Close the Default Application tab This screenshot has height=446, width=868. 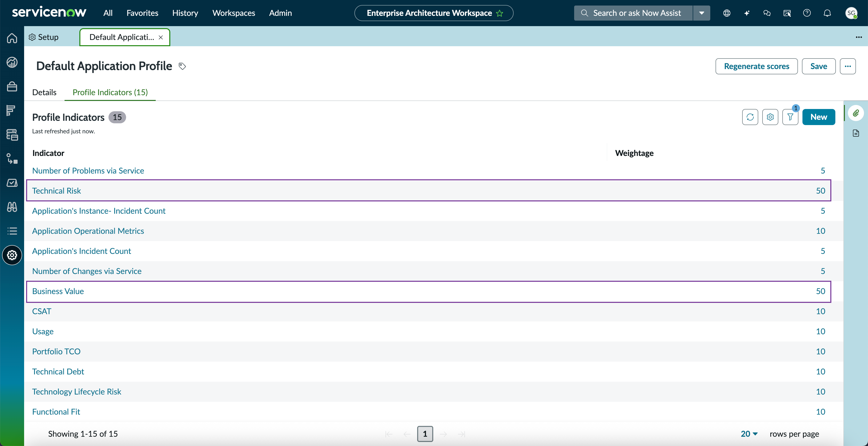(161, 37)
